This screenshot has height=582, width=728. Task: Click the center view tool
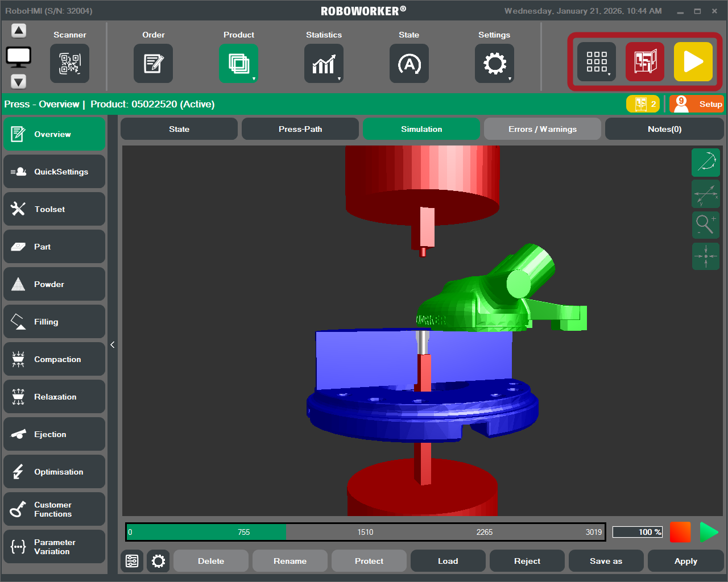point(706,256)
